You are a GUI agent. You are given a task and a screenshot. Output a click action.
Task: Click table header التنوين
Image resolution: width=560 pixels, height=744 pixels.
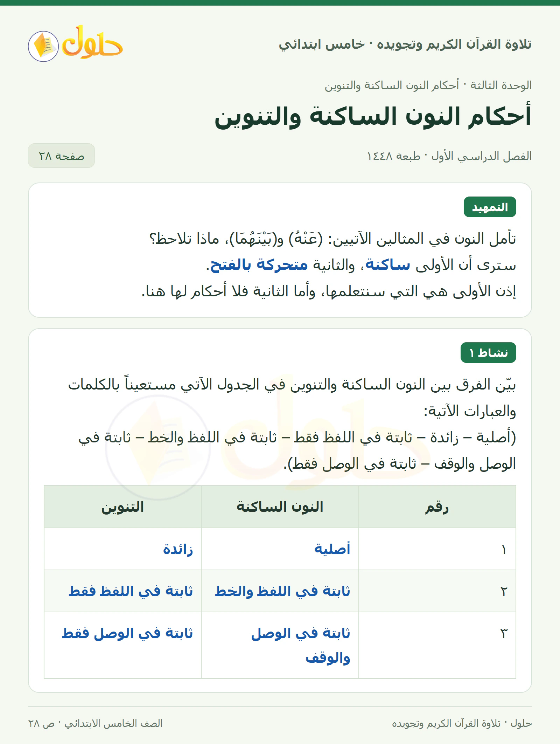(122, 507)
